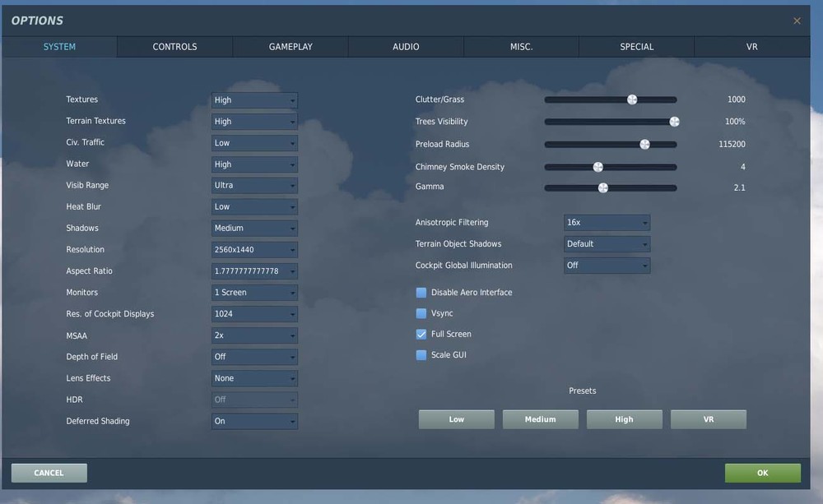Viewport: 823px width, 504px height.
Task: Expand the Aspect Ratio dropdown
Action: click(254, 271)
